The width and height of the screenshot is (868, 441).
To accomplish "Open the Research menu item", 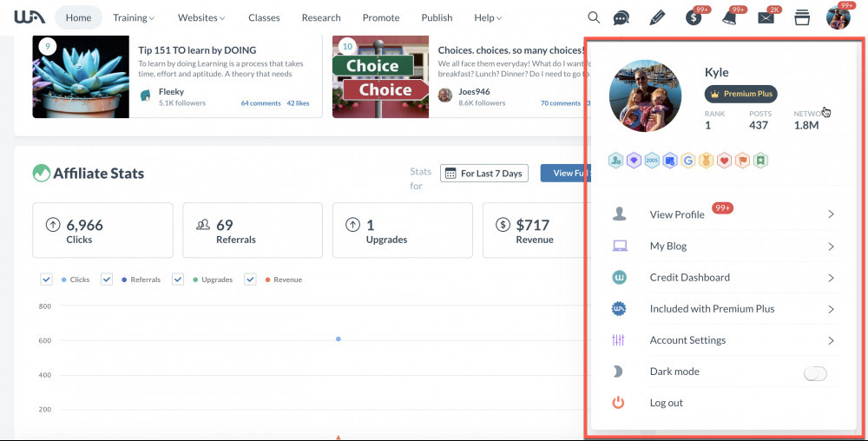I will [321, 17].
